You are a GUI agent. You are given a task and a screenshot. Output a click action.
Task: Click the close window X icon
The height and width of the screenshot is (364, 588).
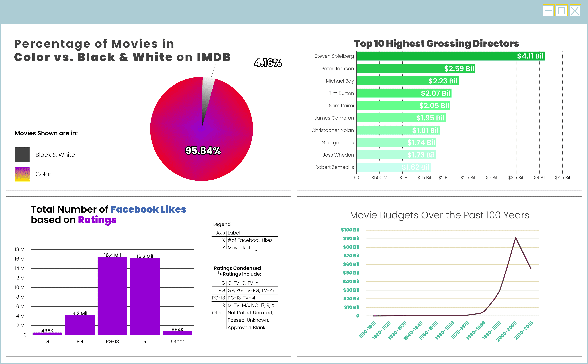(575, 10)
